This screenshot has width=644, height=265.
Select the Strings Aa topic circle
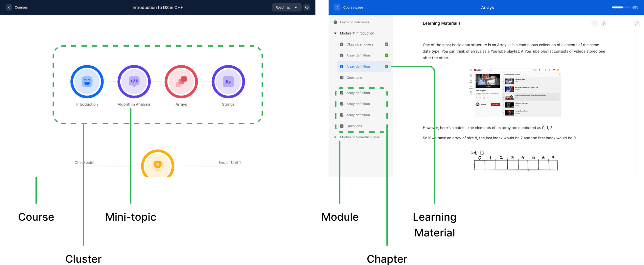tap(228, 81)
